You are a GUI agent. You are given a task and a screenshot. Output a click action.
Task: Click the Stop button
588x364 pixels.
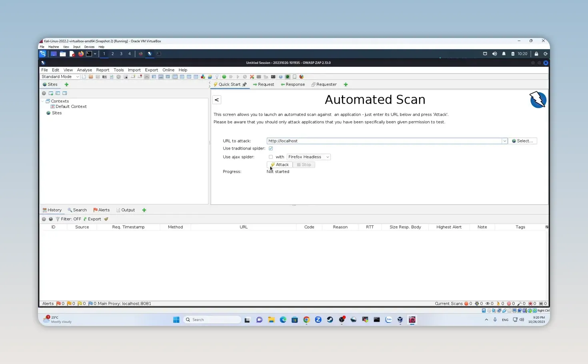304,165
